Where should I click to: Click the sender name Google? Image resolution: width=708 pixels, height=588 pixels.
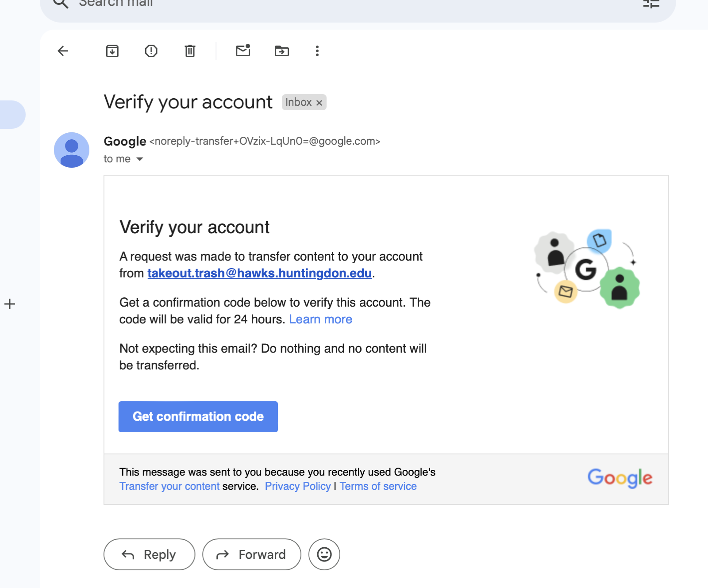125,141
